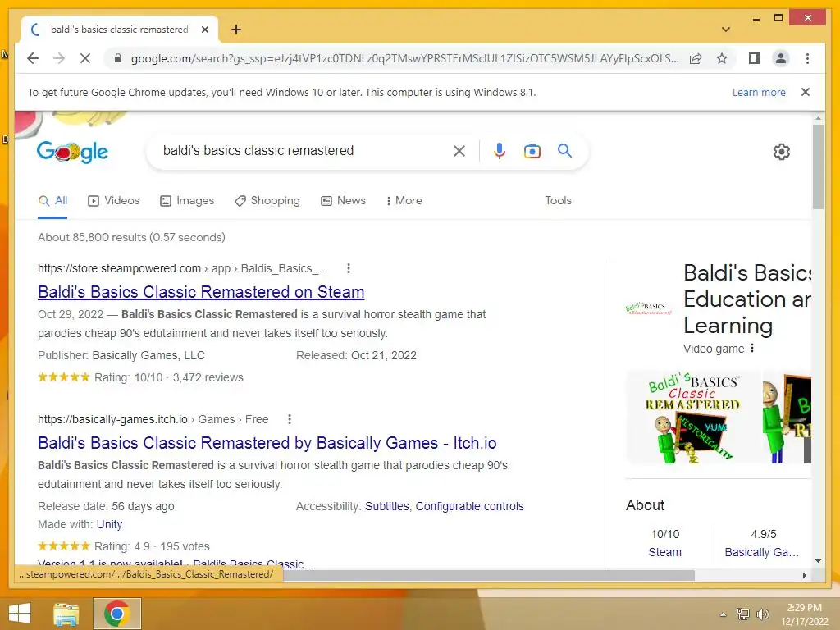Open the Itch.io Baldi's Basics result

267,443
